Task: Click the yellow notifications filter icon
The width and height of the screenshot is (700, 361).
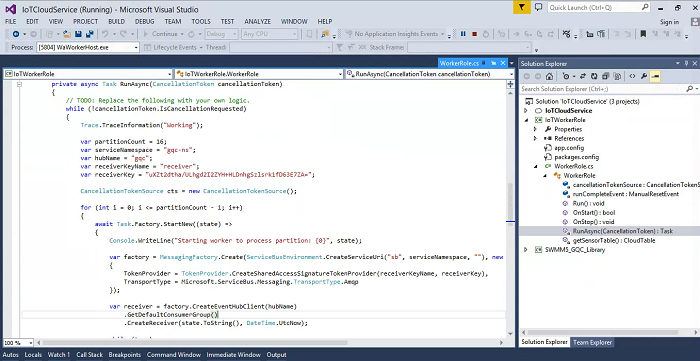Action: (521, 8)
